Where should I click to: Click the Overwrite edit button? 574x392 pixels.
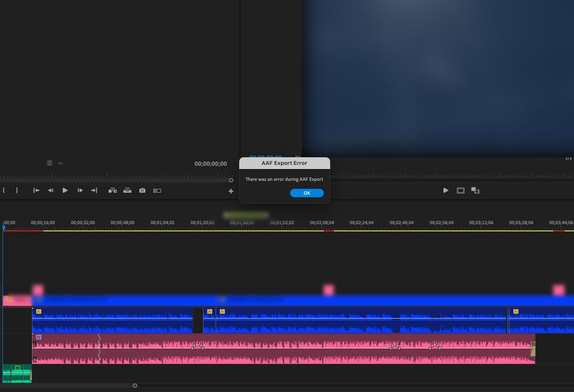pyautogui.click(x=127, y=191)
